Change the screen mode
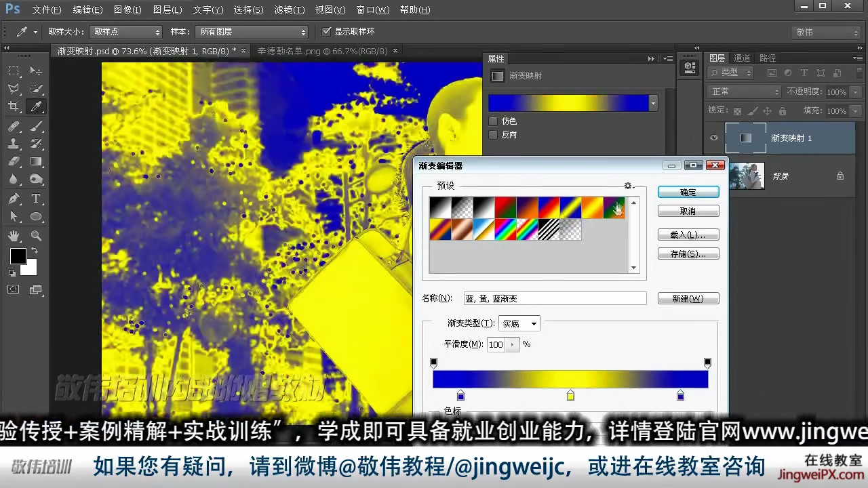The height and width of the screenshot is (488, 868). [37, 289]
